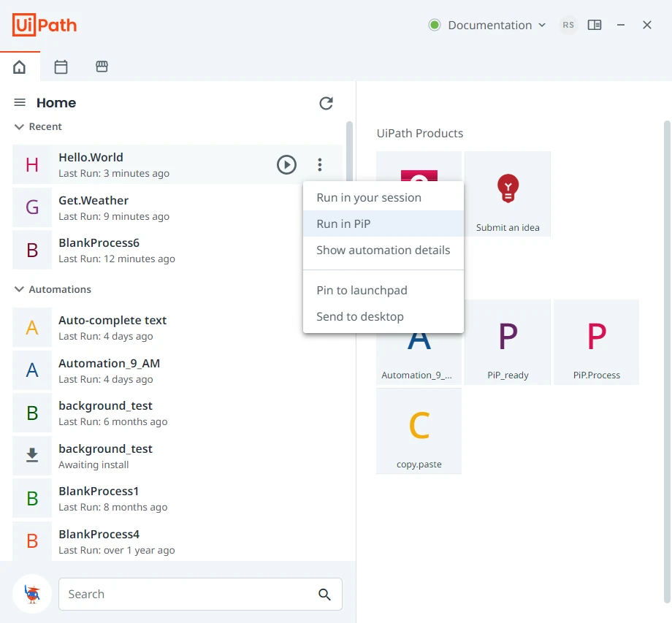Viewport: 672px width, 623px height.
Task: Click into the Search field
Action: tap(200, 595)
